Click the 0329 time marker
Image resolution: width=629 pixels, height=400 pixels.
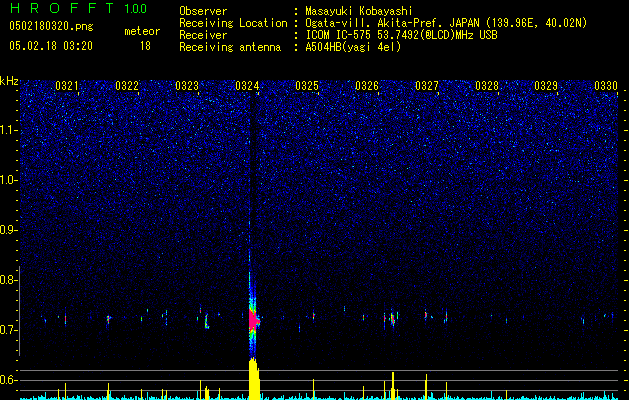pyautogui.click(x=546, y=86)
